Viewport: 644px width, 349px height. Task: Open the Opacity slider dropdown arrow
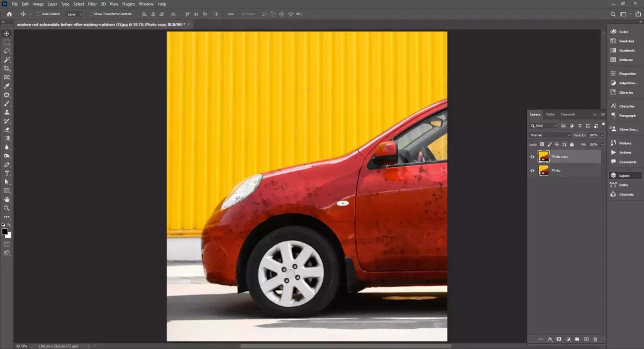(602, 135)
